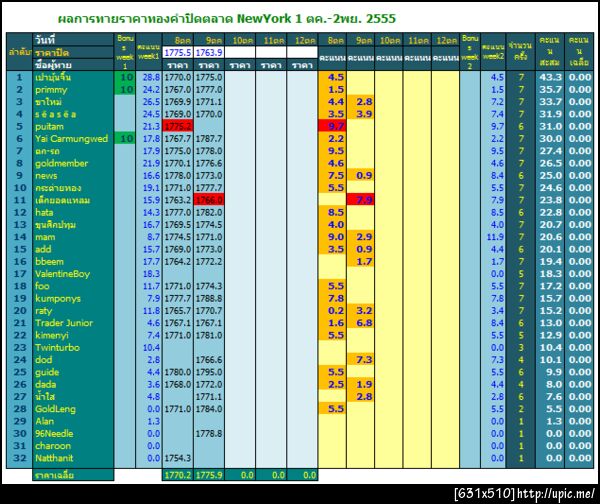Click the player name "Trader Junior"
The image size is (600, 504).
tap(64, 323)
